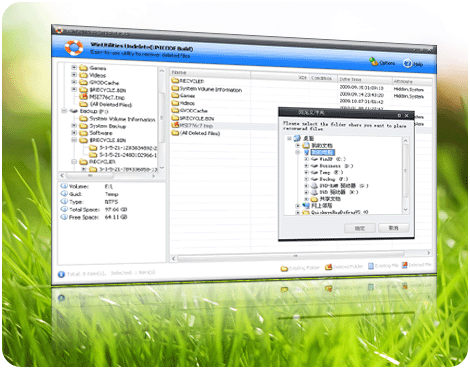
Task: Select (All Deleted Files) icon in file list
Action: pos(175,133)
